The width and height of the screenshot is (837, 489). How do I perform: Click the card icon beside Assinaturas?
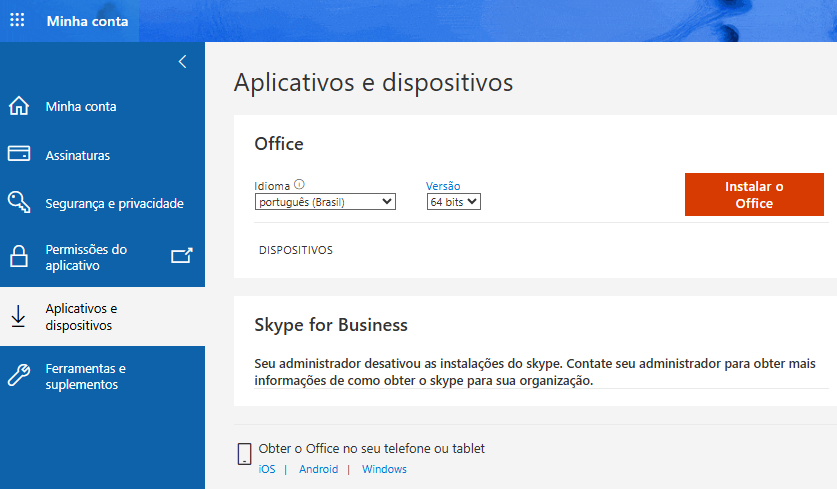(x=19, y=154)
